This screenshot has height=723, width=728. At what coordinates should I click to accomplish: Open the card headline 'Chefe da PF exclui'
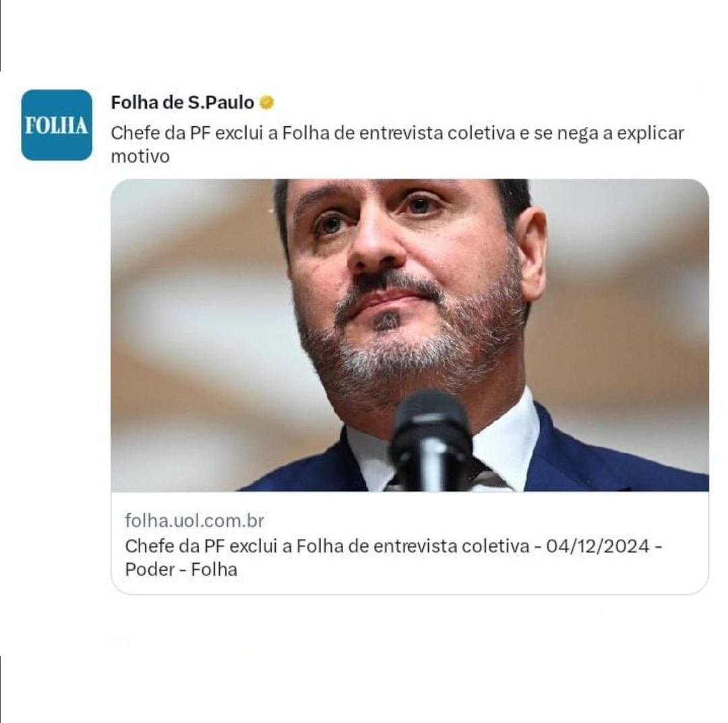(x=393, y=557)
